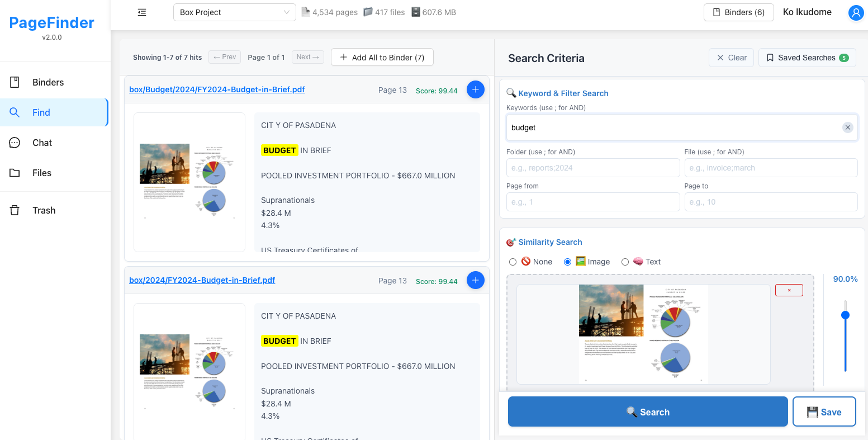Open the Box Project selector

(x=234, y=12)
